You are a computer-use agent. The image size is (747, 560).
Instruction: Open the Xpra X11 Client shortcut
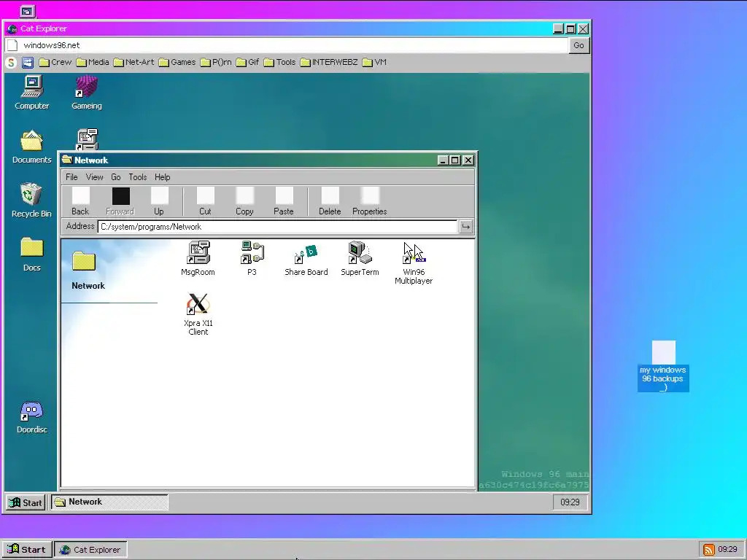pos(198,314)
